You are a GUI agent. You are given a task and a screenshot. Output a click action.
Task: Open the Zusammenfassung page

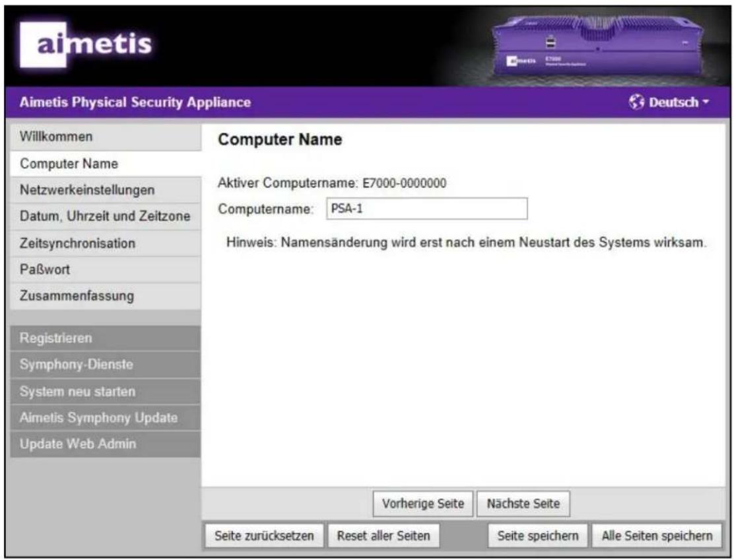pos(106,296)
